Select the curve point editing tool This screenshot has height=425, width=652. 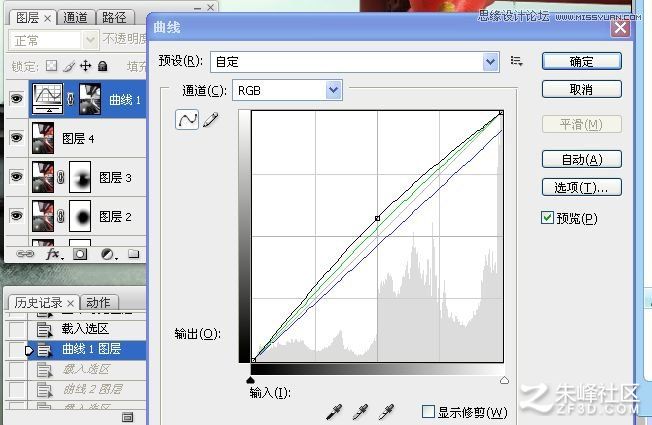(x=187, y=120)
